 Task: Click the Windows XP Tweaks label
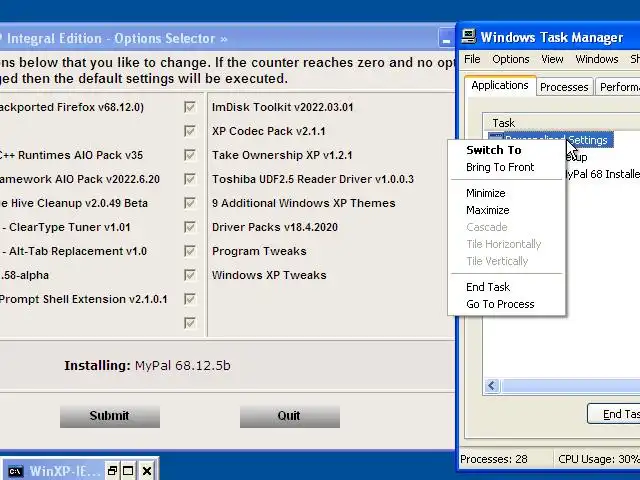click(x=269, y=276)
